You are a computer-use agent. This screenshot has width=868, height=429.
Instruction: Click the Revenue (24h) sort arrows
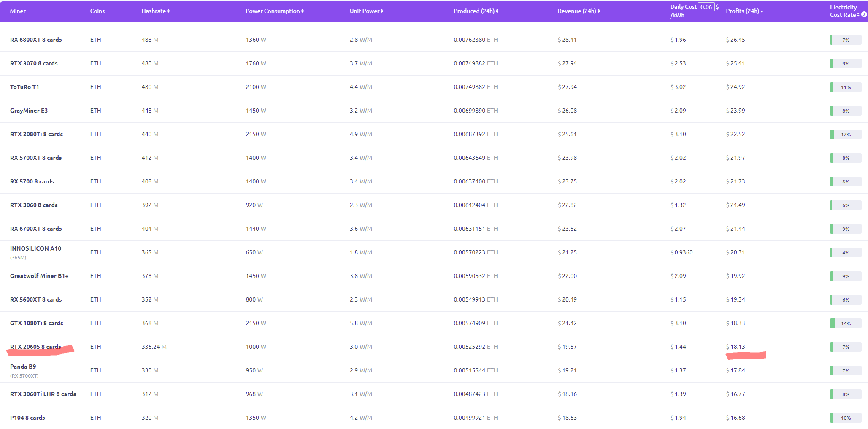click(x=599, y=11)
